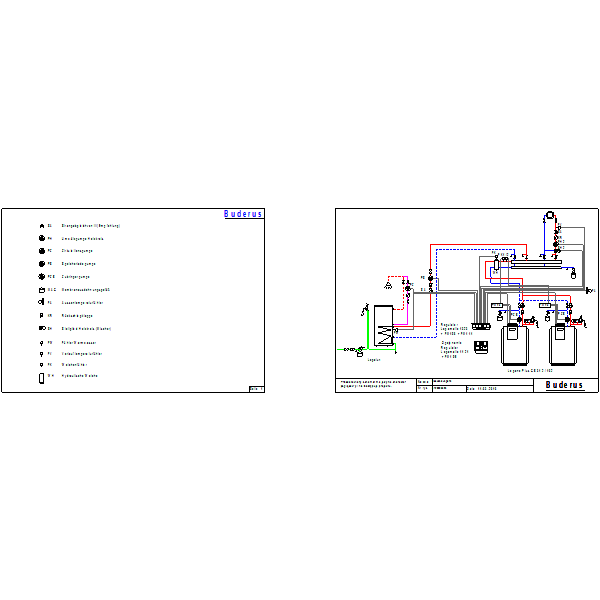The image size is (600, 600).
Task: Select the PH heating circuit pump symbol
Action: click(x=42, y=238)
